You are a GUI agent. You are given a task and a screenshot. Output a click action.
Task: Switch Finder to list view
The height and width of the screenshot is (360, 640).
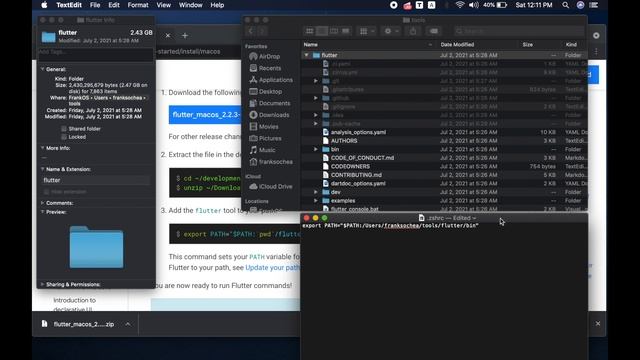[x=322, y=31]
